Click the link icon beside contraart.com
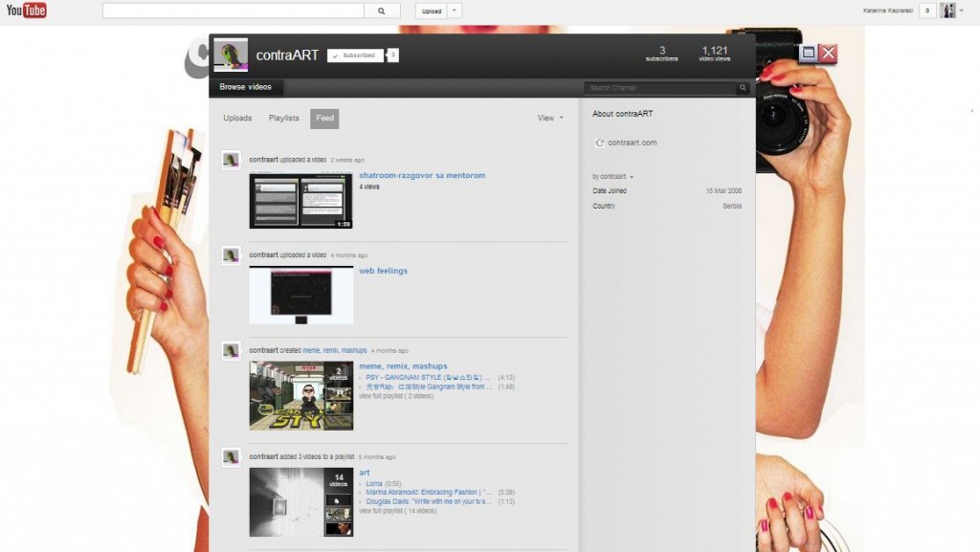Image resolution: width=980 pixels, height=552 pixels. [x=599, y=143]
